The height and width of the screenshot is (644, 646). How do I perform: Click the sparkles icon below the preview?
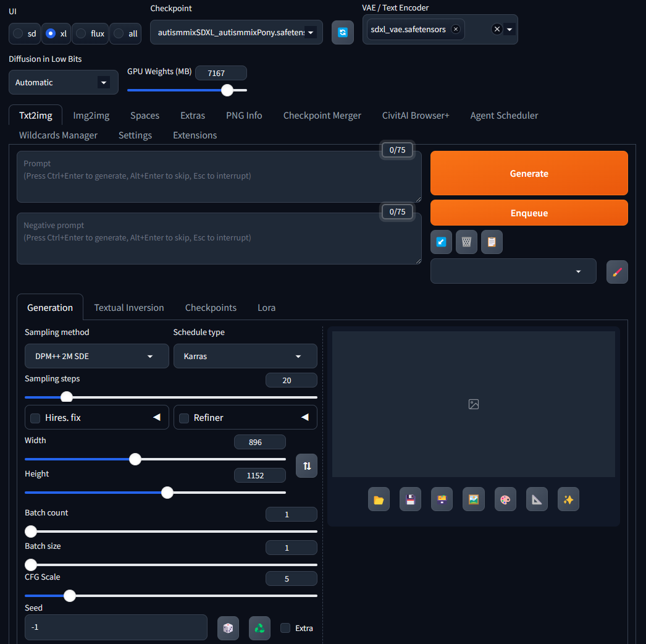tap(568, 499)
